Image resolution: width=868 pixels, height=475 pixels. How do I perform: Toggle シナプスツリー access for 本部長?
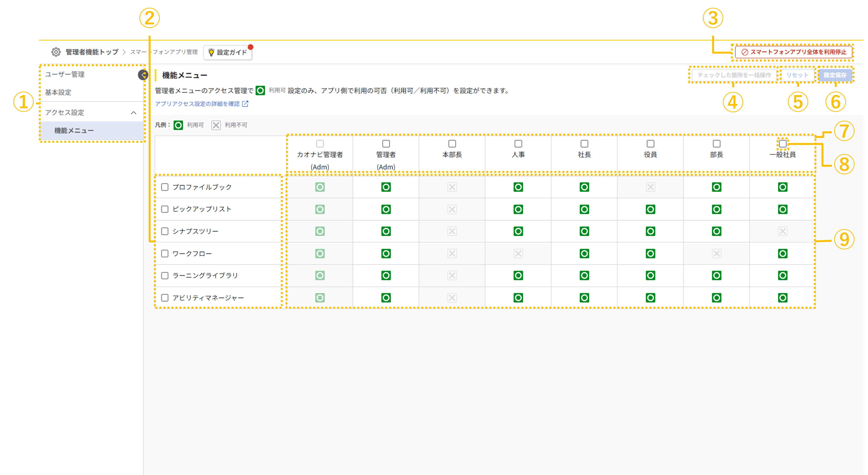(x=452, y=231)
